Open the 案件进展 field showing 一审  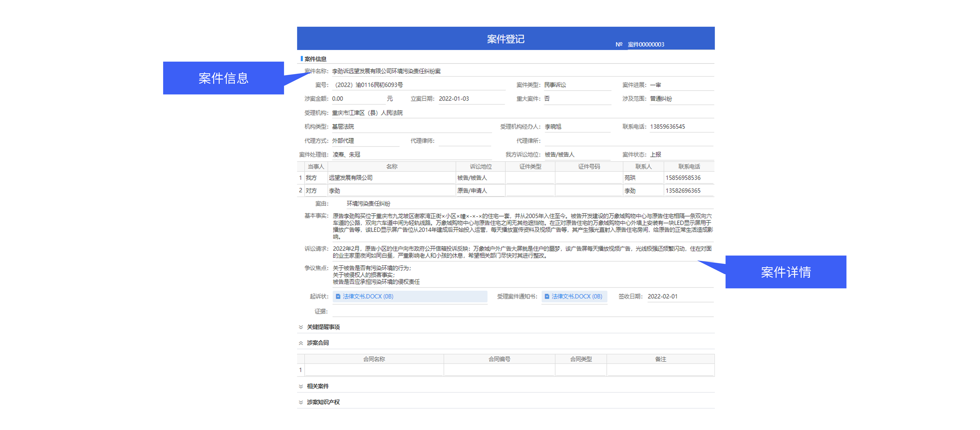(682, 85)
